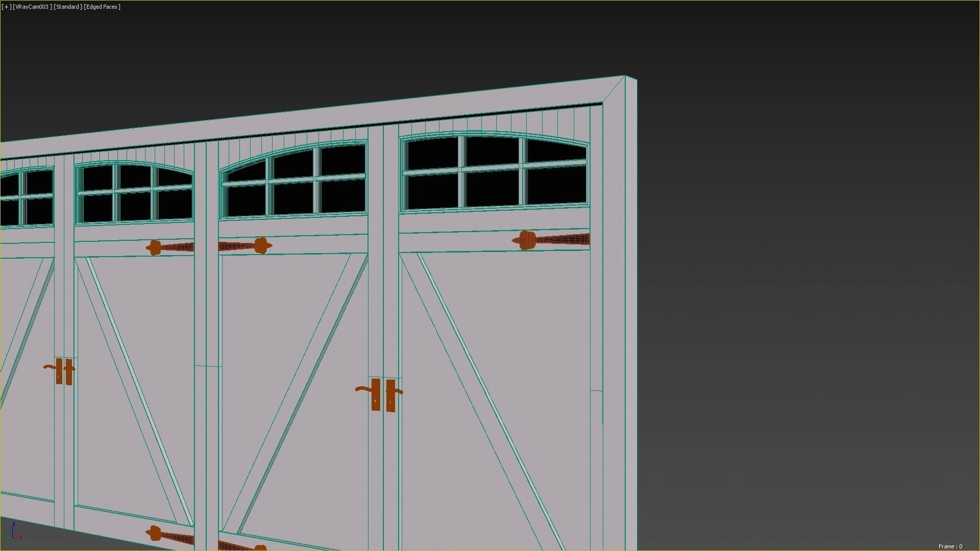Open the [+] viewport general menu
The image size is (980, 551).
[6, 7]
